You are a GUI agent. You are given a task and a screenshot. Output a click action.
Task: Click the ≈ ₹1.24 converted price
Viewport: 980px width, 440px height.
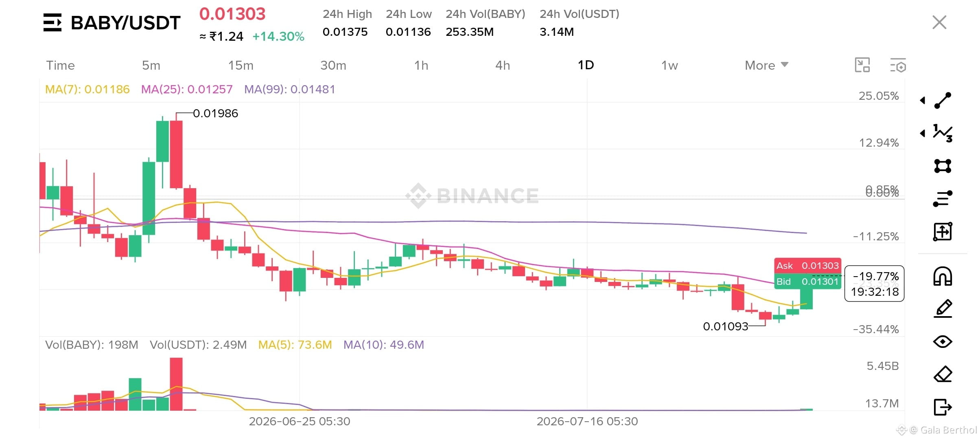(x=221, y=37)
